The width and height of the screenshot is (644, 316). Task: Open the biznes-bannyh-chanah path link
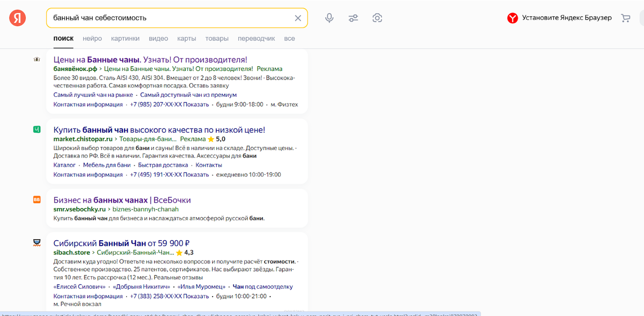pyautogui.click(x=146, y=209)
